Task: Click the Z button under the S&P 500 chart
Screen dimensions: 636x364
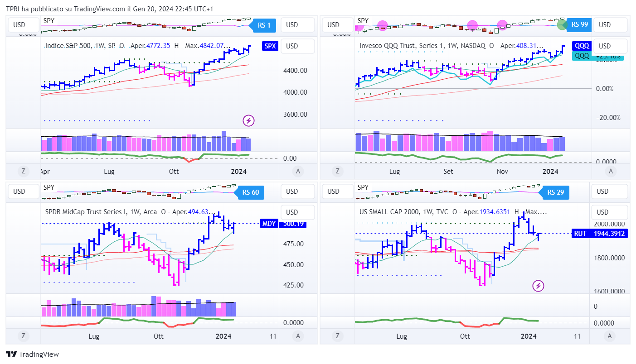Action: (x=23, y=171)
